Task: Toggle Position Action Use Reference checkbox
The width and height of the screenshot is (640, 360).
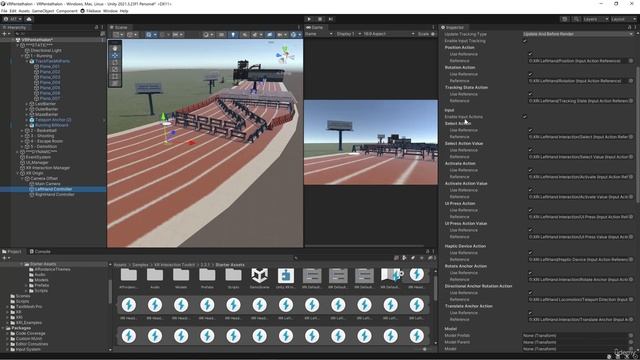Action: coord(530,54)
